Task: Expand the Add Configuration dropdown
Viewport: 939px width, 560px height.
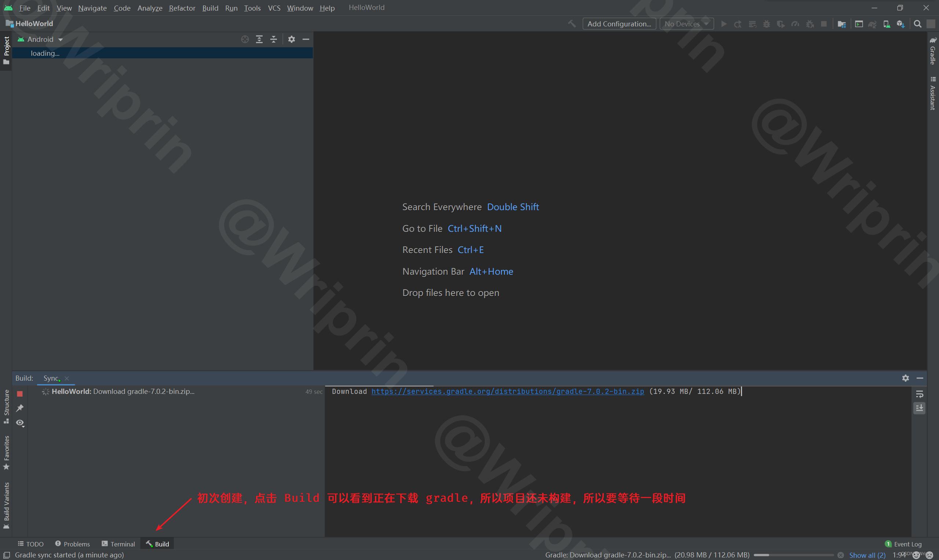Action: 619,24
